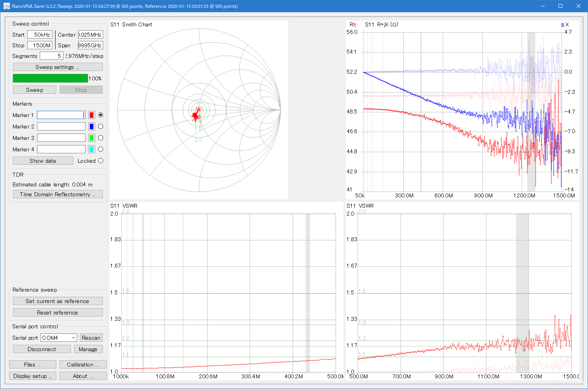Click the S11 VSWR chart ending at 500.0M
Screen dimensions: 588x389
pyautogui.click(x=226, y=292)
